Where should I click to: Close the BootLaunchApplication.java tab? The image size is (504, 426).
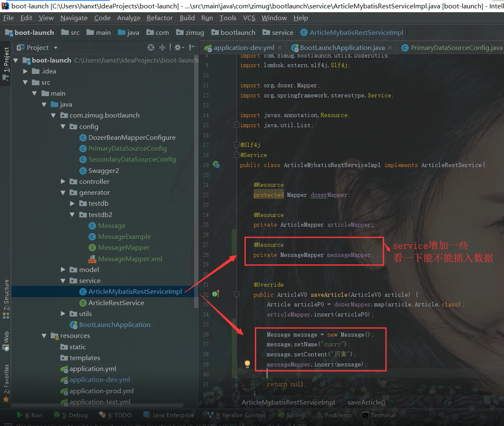[x=390, y=48]
